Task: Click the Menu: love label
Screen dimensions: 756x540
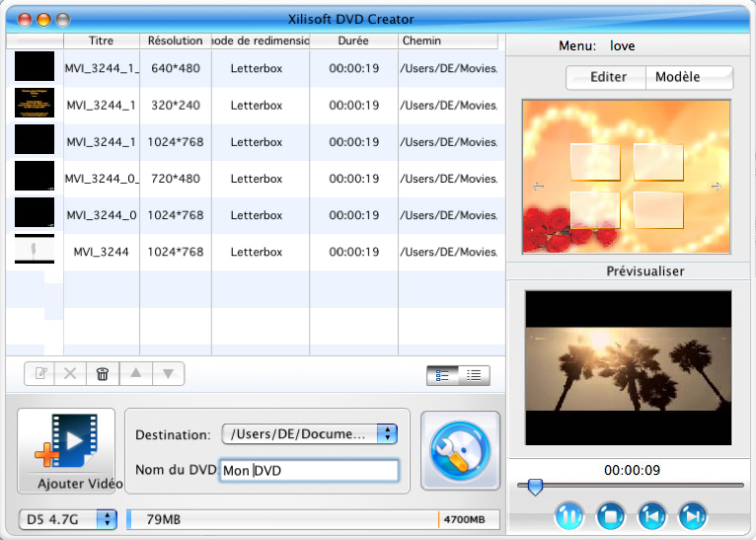Action: coord(597,45)
